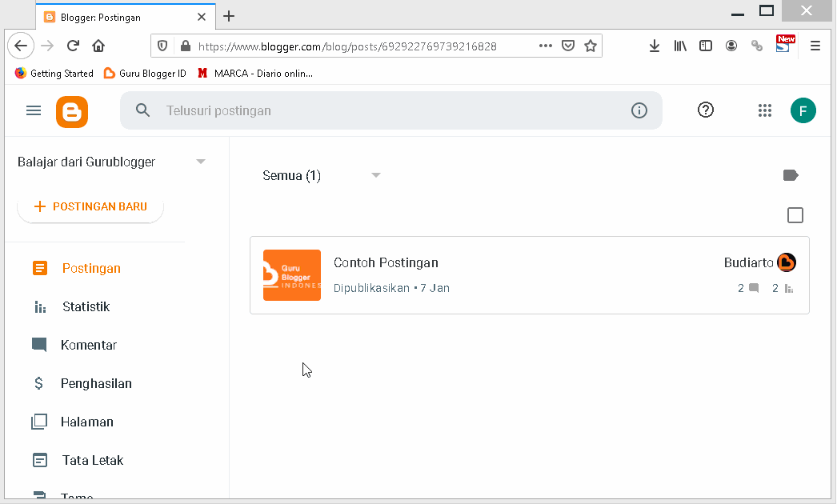
Task: Open the Firefox overflow menu
Action: (815, 46)
